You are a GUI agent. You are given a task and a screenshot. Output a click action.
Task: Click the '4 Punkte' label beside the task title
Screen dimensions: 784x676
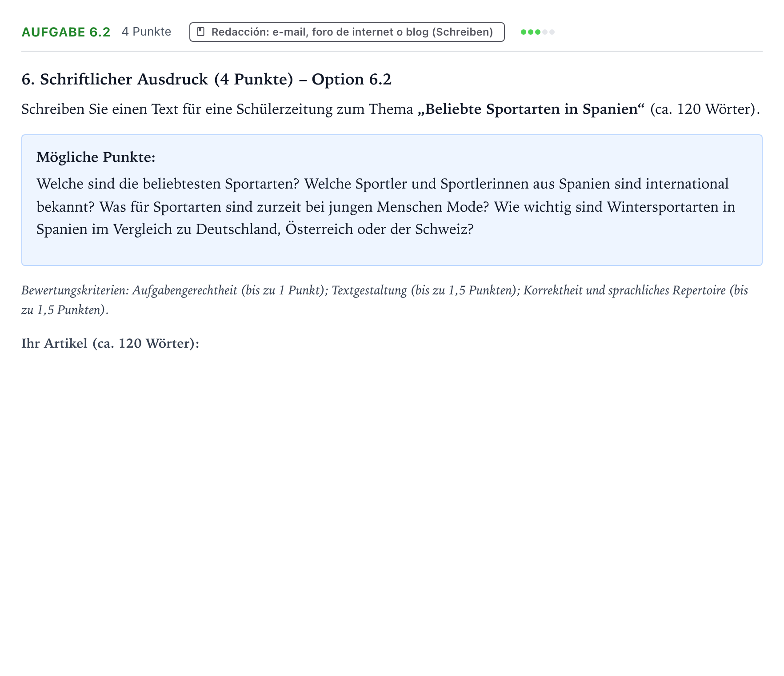[x=147, y=32]
